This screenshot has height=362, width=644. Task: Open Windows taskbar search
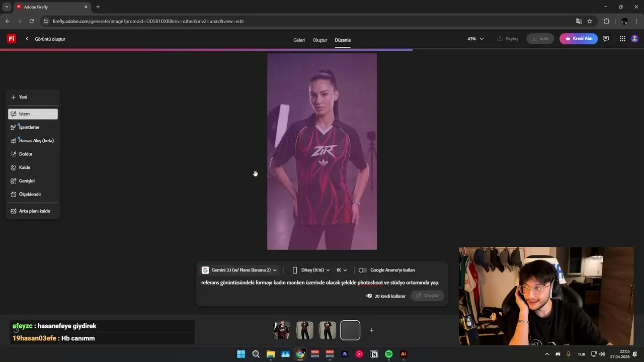point(256,354)
